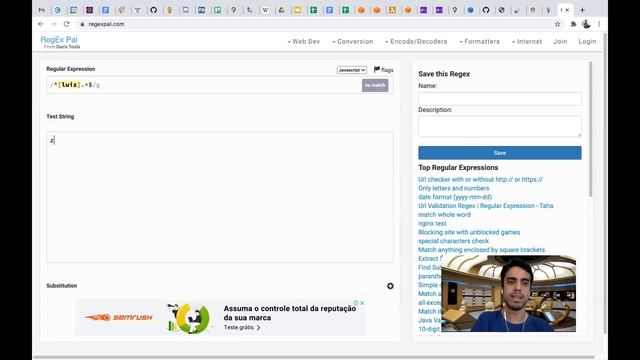Click the Login link
The width and height of the screenshot is (640, 360).
(x=587, y=42)
